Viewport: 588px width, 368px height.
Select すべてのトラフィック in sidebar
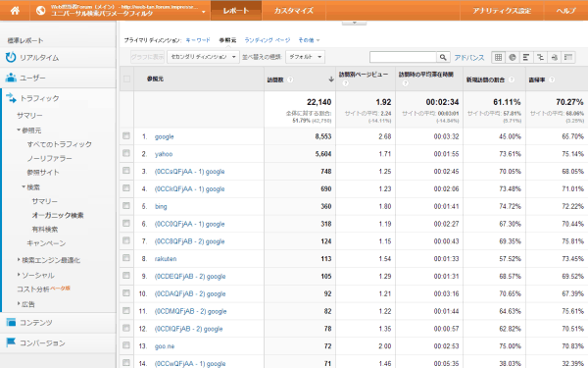click(x=59, y=144)
